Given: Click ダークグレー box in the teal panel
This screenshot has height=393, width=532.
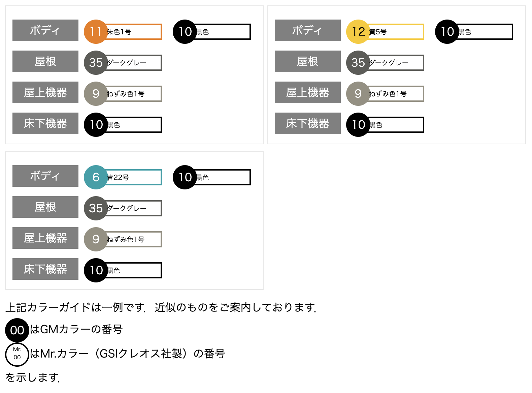Looking at the screenshot, I should pos(134,208).
